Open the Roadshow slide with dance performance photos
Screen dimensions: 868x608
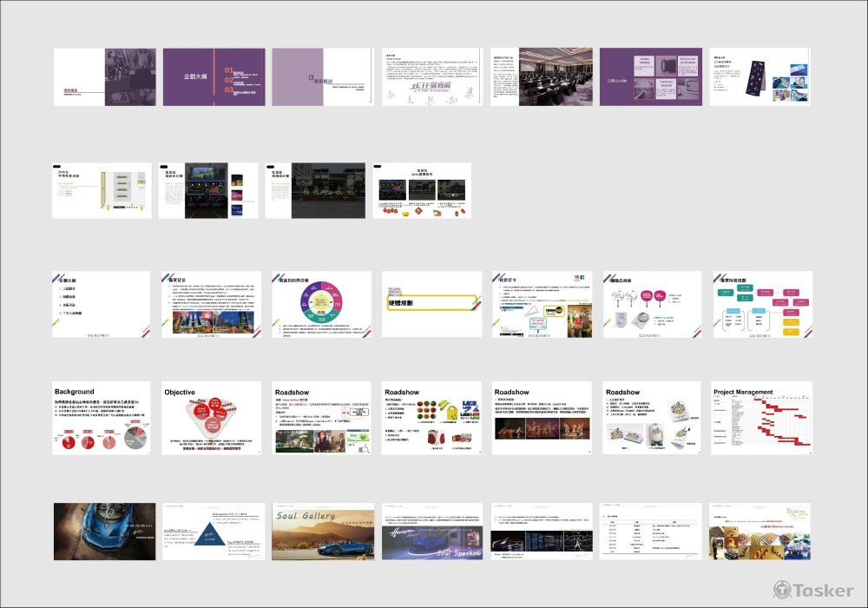point(542,418)
